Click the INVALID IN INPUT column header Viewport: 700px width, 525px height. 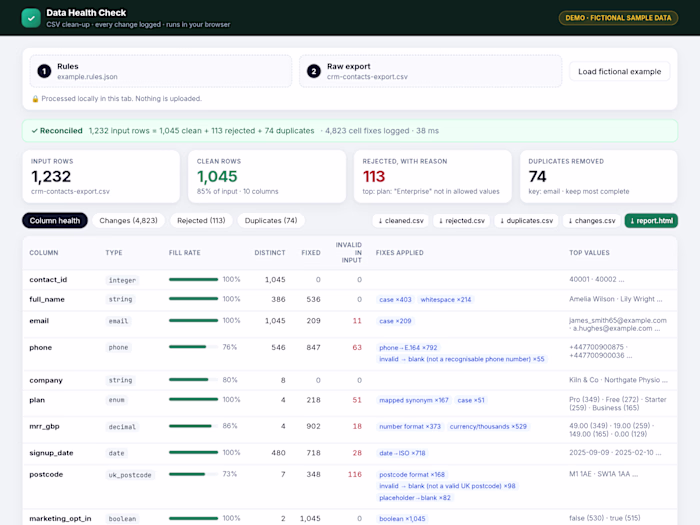tap(348, 253)
